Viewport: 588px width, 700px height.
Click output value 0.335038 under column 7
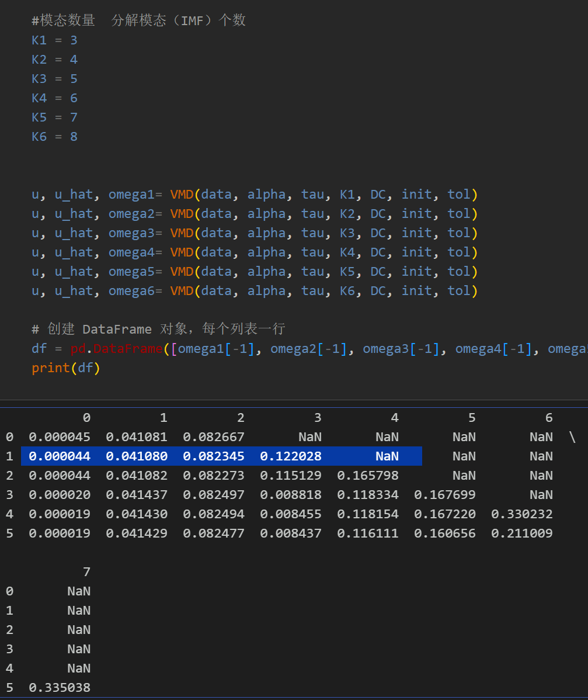(60, 688)
